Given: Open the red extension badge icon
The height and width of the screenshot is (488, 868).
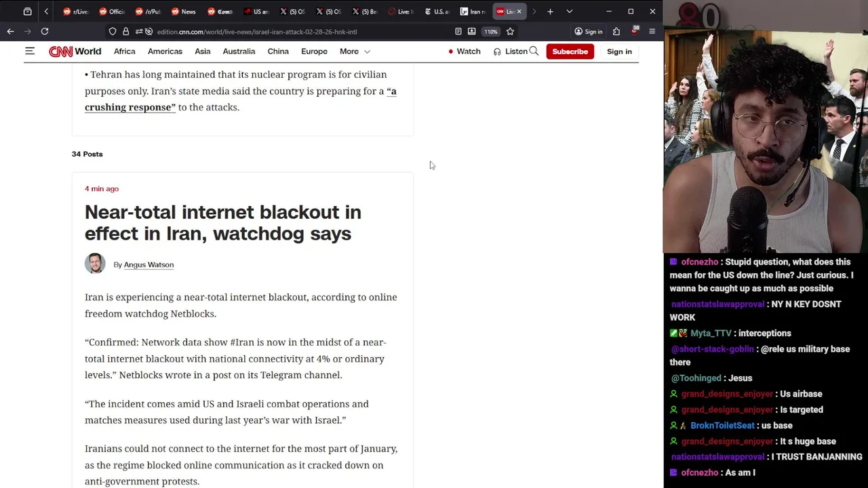Looking at the screenshot, I should 635,31.
